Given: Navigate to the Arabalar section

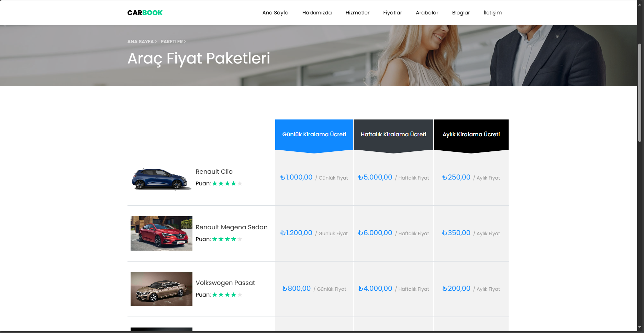Looking at the screenshot, I should click(x=427, y=12).
